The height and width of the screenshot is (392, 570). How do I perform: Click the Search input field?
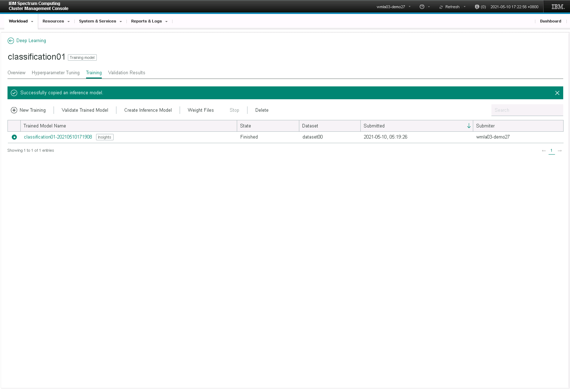click(x=527, y=110)
